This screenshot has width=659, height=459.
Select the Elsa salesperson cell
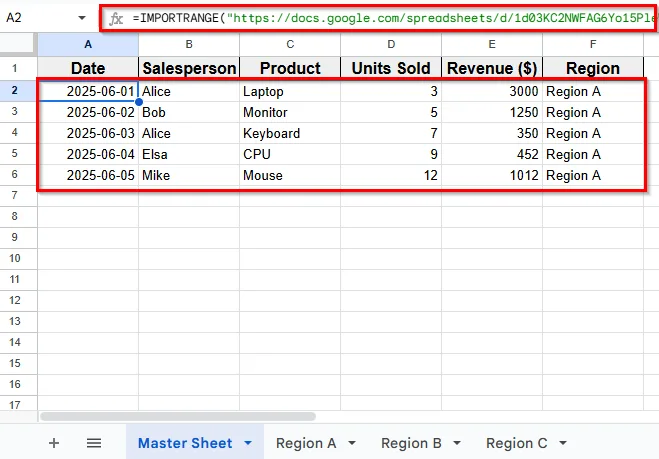pyautogui.click(x=189, y=154)
